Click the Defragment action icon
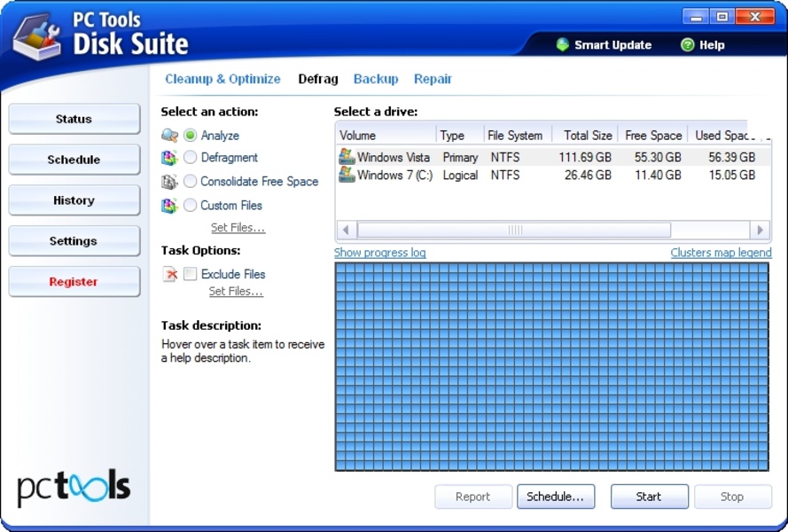The width and height of the screenshot is (788, 532). click(169, 158)
